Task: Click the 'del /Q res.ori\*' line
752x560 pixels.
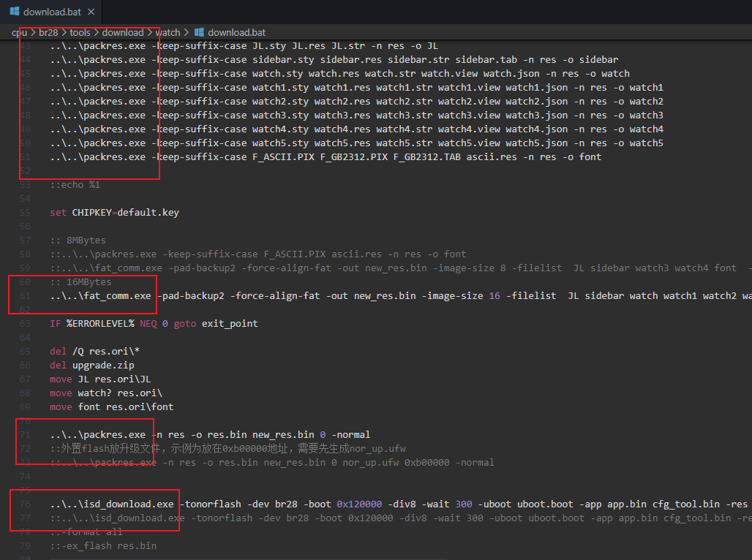Action: pyautogui.click(x=94, y=352)
